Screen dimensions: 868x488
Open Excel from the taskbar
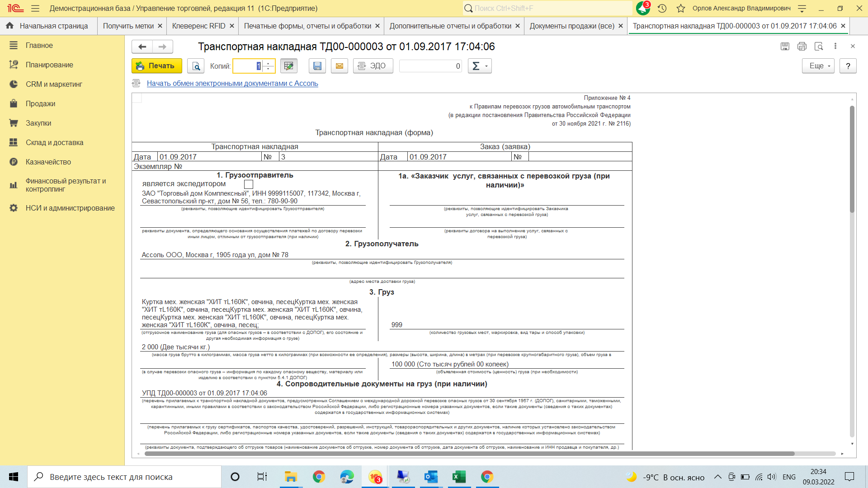(459, 477)
